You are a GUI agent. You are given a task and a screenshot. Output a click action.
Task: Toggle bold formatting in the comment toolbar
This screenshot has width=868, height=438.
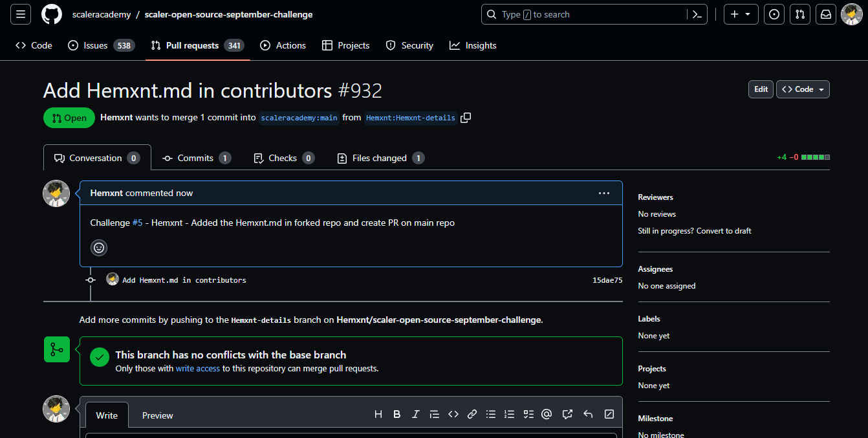point(396,414)
